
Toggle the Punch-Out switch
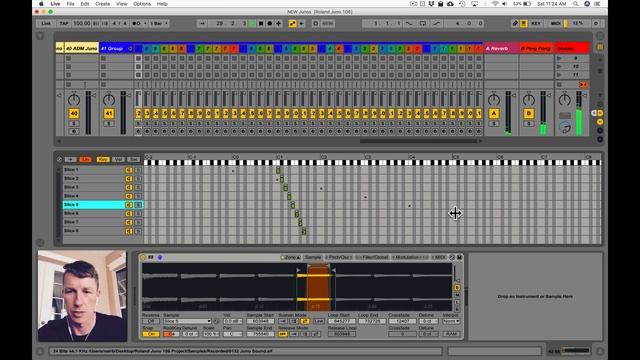436,24
